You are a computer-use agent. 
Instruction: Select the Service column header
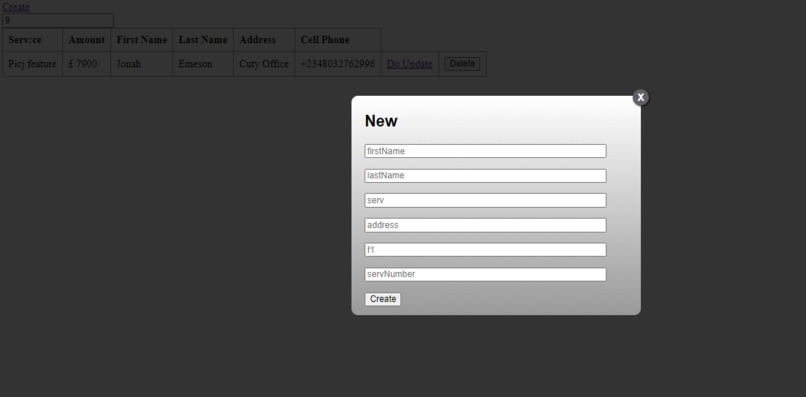[32, 40]
